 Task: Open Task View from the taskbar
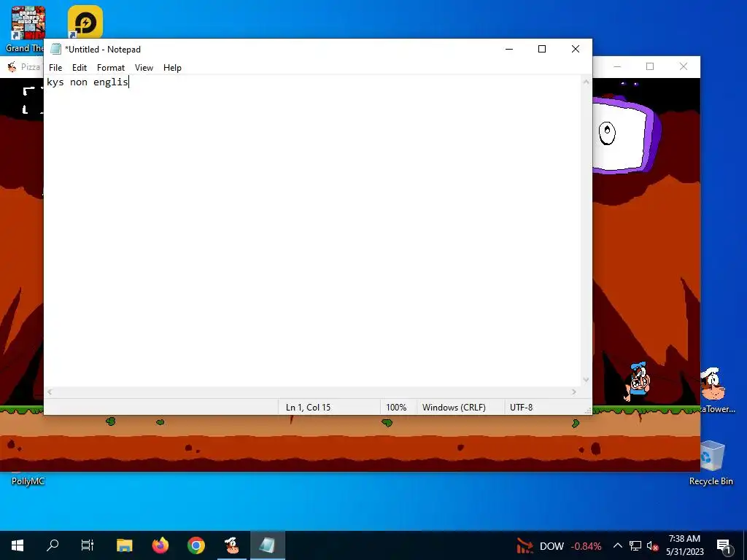tap(88, 545)
